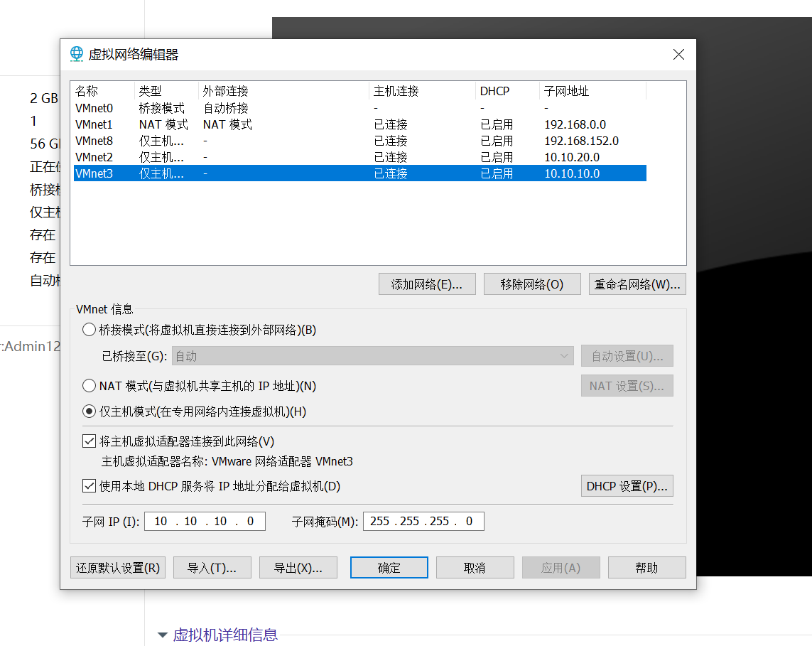Select the 仅主机模式 radio button

point(89,411)
